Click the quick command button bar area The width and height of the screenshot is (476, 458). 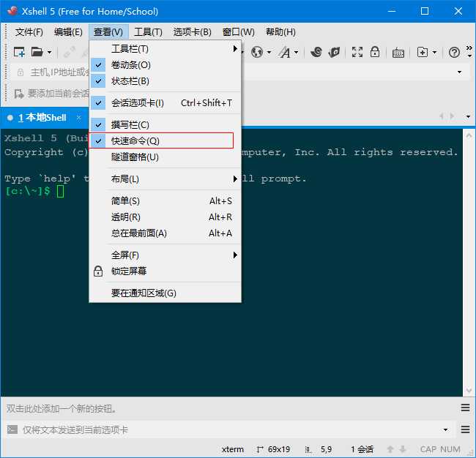(x=231, y=408)
